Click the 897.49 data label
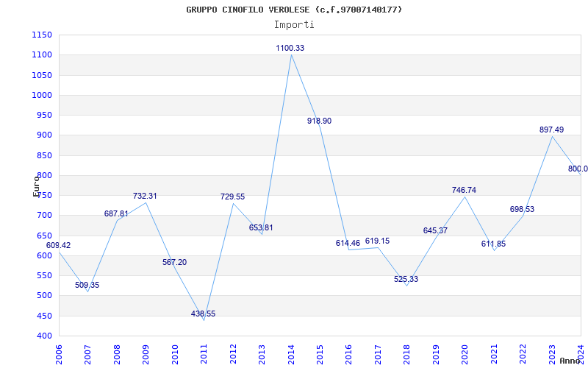 coord(552,130)
